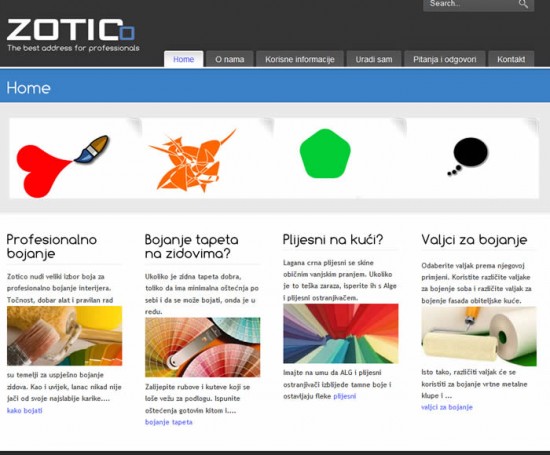This screenshot has height=455, width=550.
Task: Click the rainbow paper fan photo
Action: pos(341,333)
